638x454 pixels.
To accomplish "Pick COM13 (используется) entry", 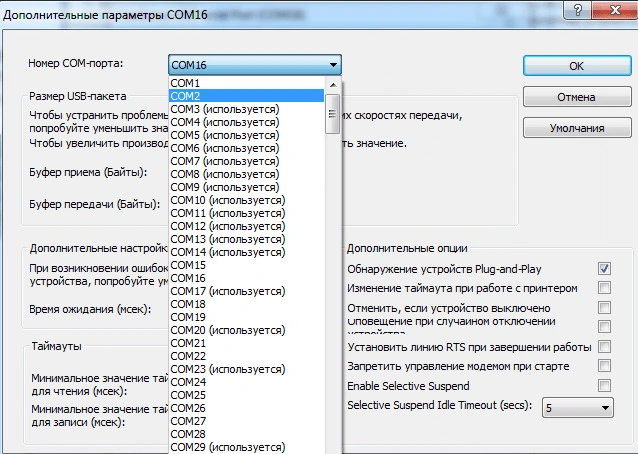I will pos(247,239).
